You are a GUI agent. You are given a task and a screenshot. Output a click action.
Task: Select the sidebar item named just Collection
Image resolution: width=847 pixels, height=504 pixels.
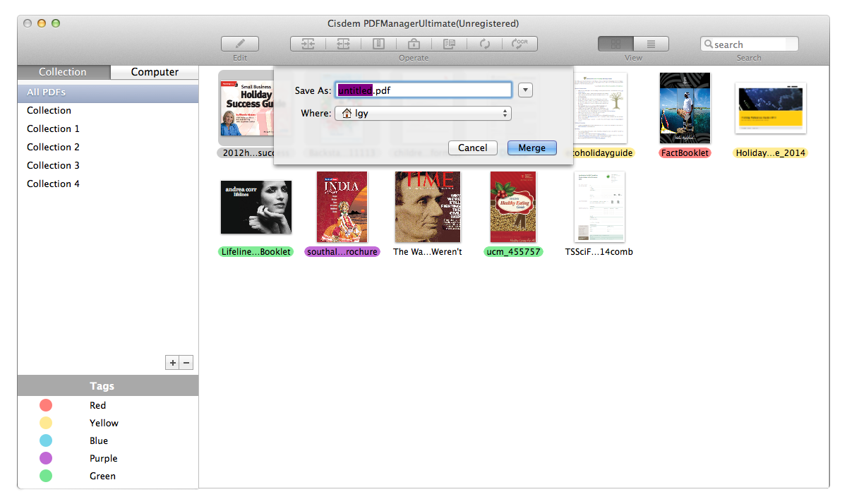[108, 110]
